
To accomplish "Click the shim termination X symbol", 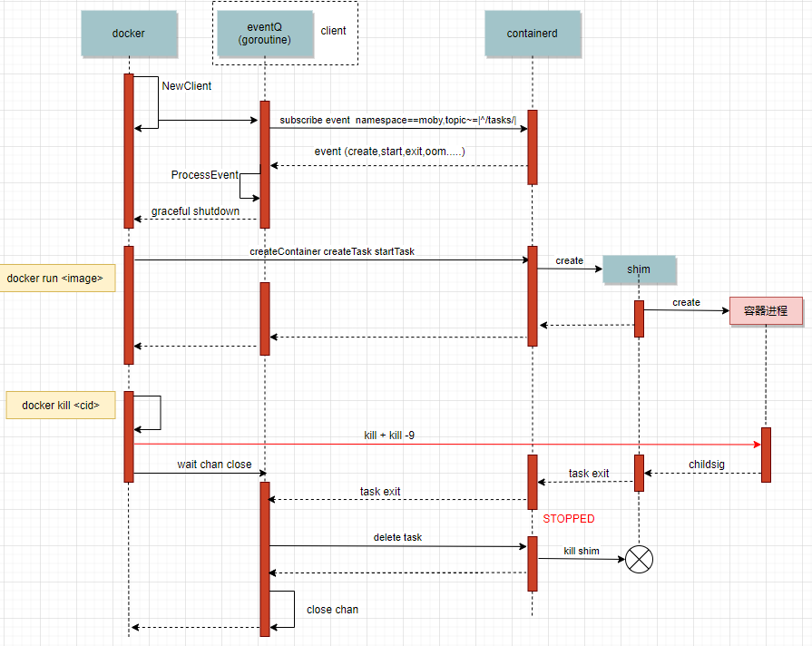I will (x=638, y=560).
